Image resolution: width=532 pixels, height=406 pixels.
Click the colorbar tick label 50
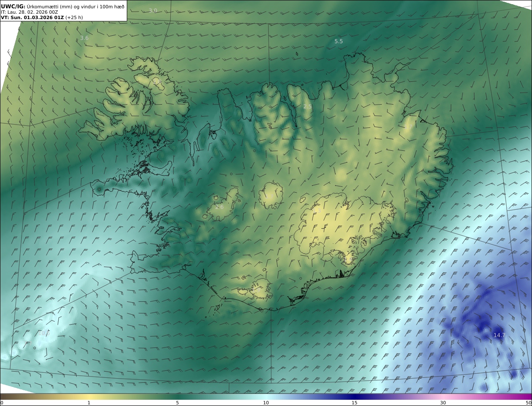tap(529, 403)
